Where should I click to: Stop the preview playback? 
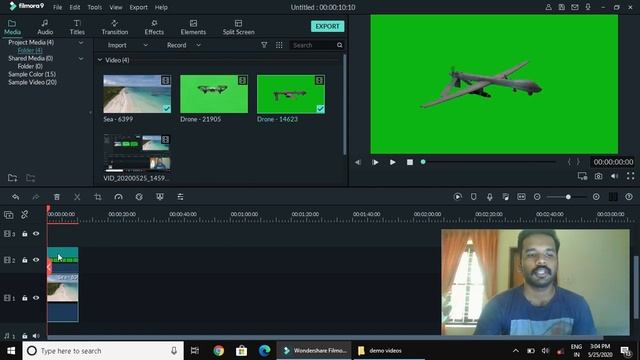[x=410, y=162]
